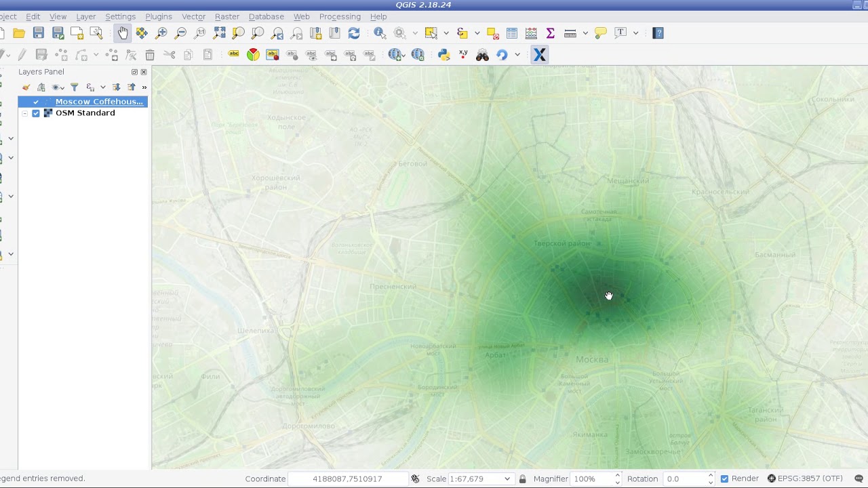
Task: Toggle the scale lock icon
Action: pos(522,479)
